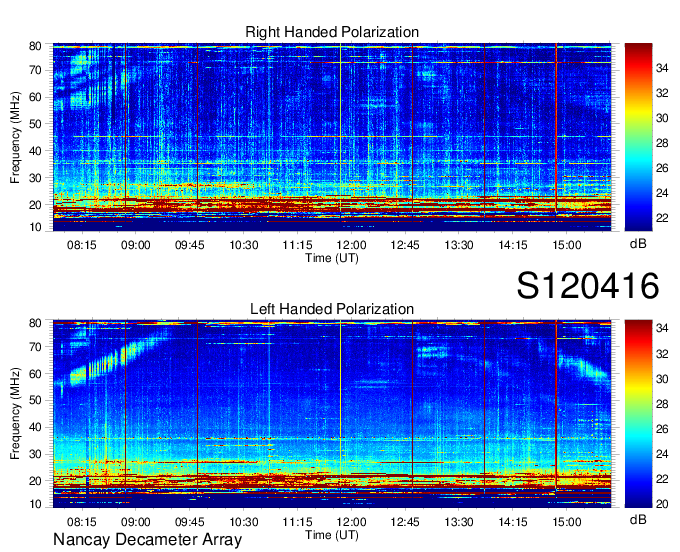Click the 09:00 tick label on top plot

136,245
